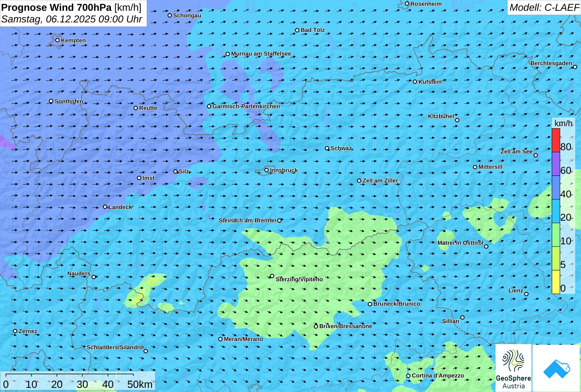Click the 'Prognose Wind 700hPa' title
Image resolution: width=581 pixels, height=392 pixels.
coord(56,7)
